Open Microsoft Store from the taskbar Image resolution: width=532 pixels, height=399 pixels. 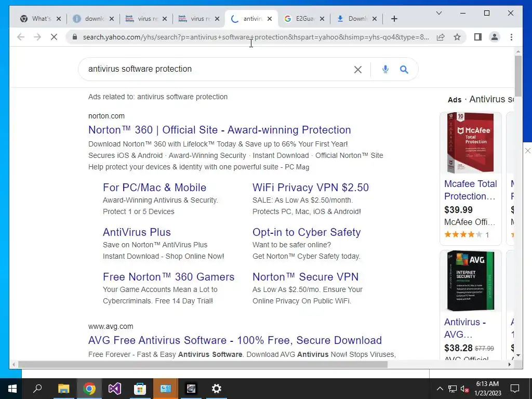[x=140, y=389]
